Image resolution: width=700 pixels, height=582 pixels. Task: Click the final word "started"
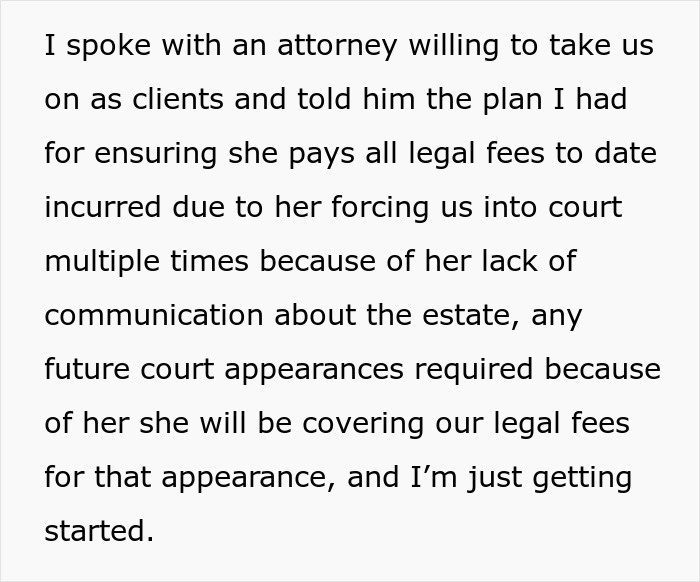click(99, 530)
